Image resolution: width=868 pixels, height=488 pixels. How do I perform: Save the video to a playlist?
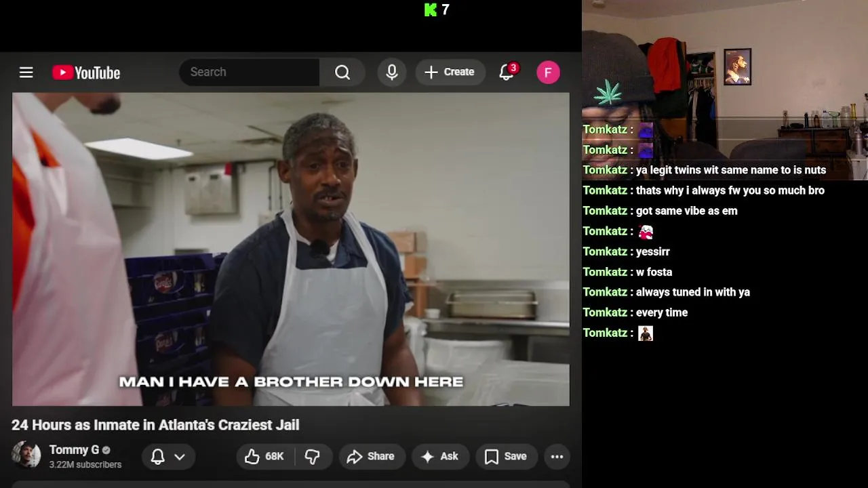[505, 457]
